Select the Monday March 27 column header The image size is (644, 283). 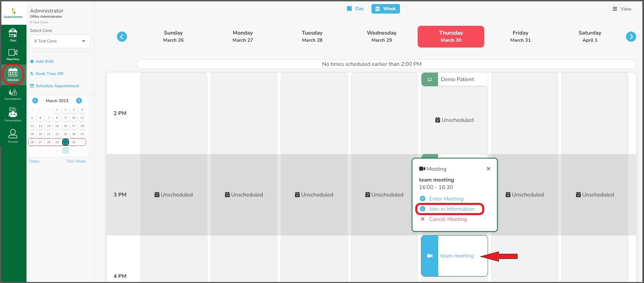coord(243,37)
